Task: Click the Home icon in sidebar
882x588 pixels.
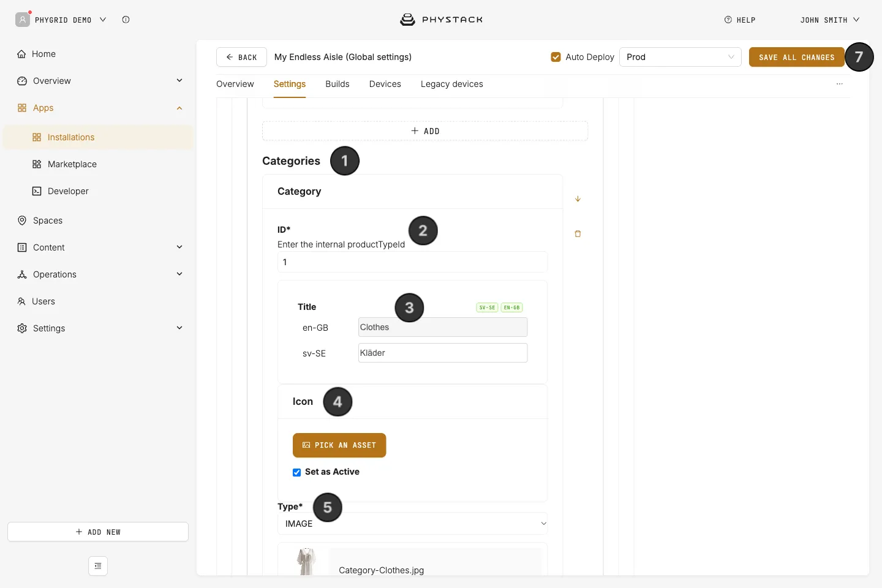Action: (x=21, y=54)
